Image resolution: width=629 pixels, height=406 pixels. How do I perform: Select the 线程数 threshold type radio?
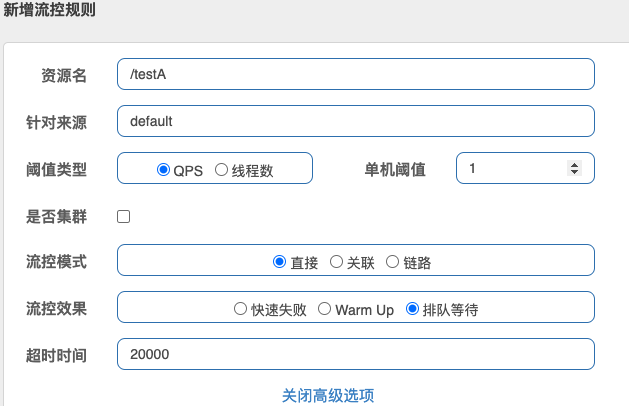[221, 170]
